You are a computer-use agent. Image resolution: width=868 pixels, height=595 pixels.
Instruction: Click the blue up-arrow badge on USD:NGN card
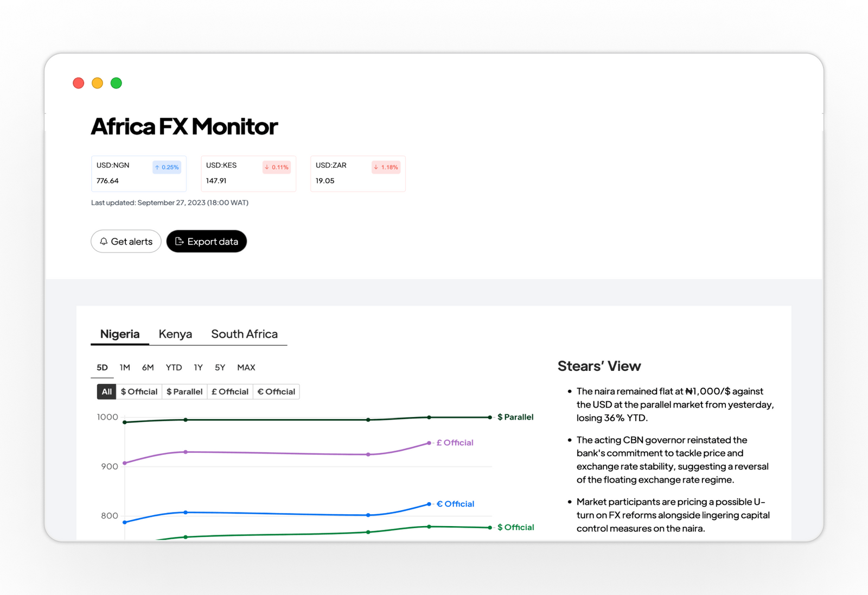[167, 167]
